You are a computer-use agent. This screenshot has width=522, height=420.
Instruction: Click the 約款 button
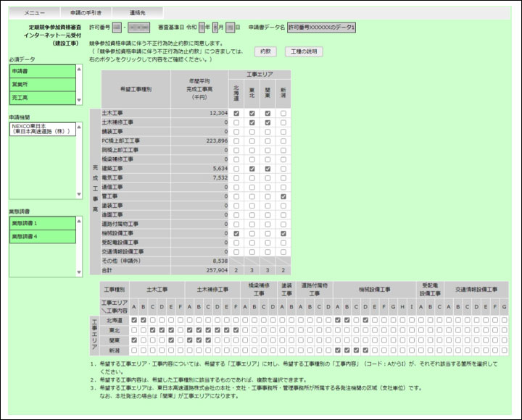tap(265, 51)
